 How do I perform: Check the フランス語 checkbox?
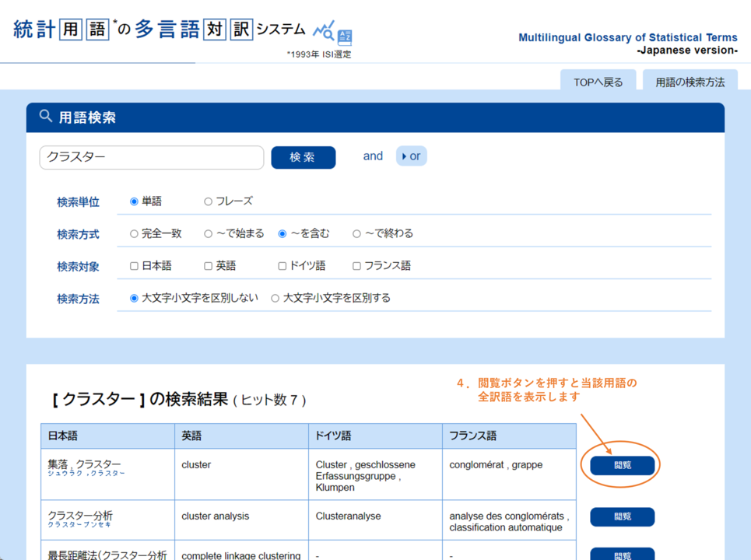point(356,266)
